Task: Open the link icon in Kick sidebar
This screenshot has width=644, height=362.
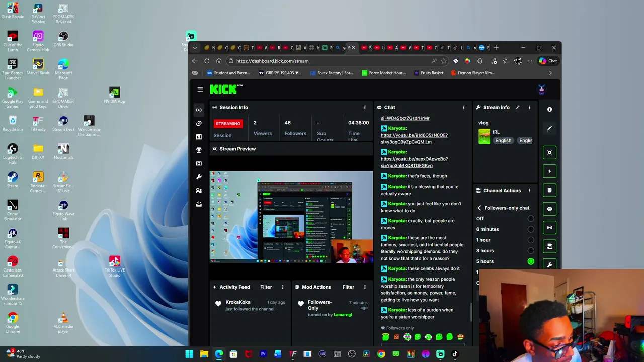Action: (199, 123)
